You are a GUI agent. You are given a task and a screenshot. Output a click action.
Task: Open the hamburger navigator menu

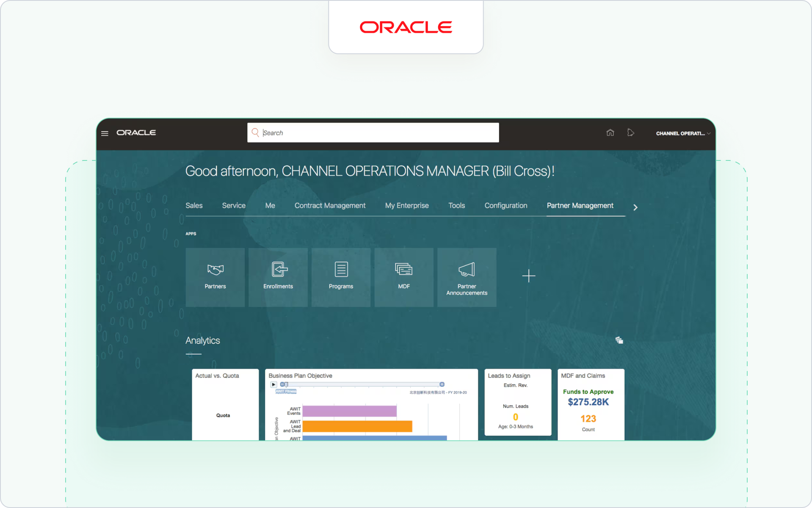tap(105, 133)
